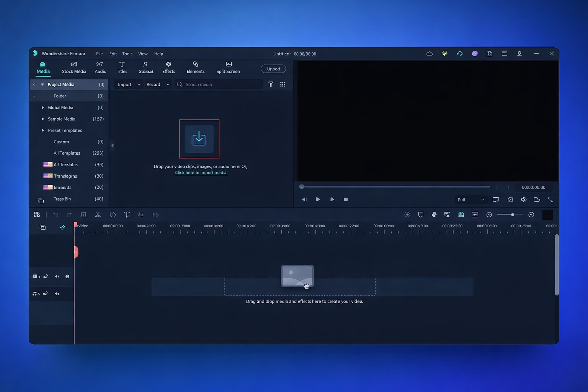Mute the audio track

(57, 294)
